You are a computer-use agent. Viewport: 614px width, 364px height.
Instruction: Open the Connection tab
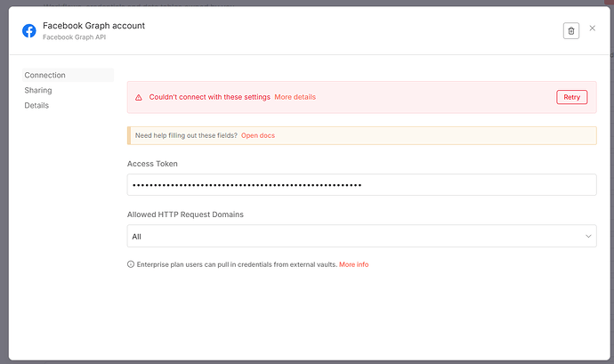coord(44,75)
